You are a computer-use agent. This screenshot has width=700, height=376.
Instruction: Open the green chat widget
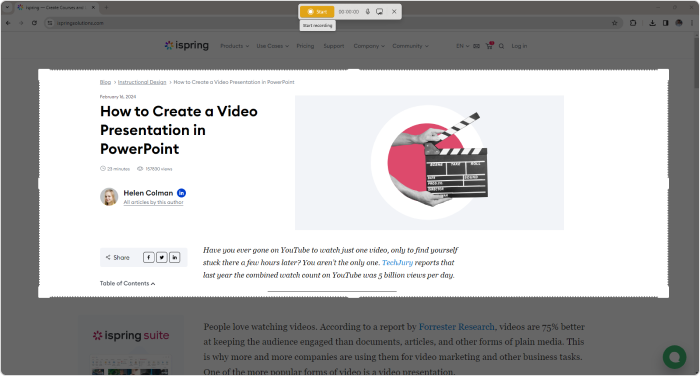(674, 357)
